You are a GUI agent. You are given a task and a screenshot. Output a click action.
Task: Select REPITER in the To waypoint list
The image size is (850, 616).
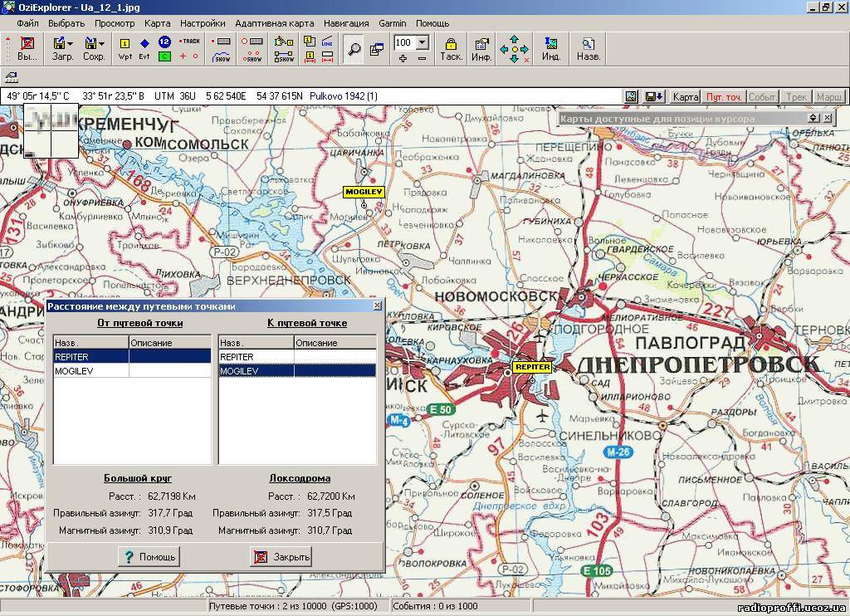pos(298,357)
